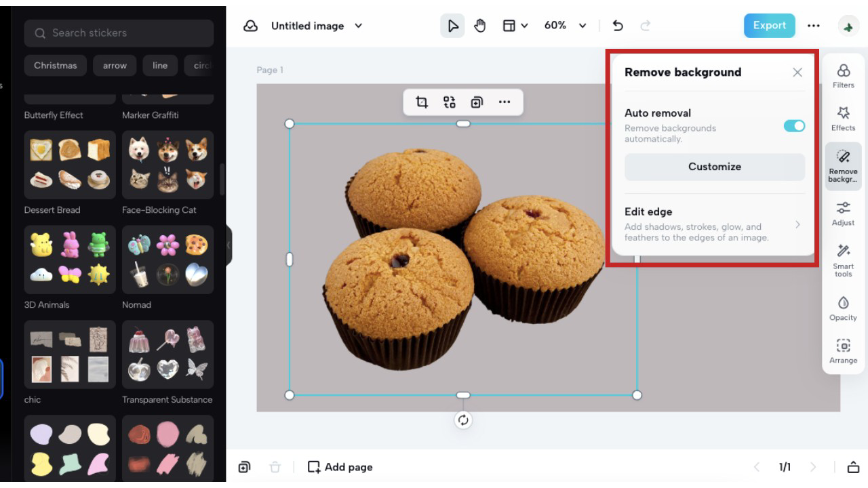Open the 60% zoom level dropdown
The image size is (868, 488).
click(566, 26)
